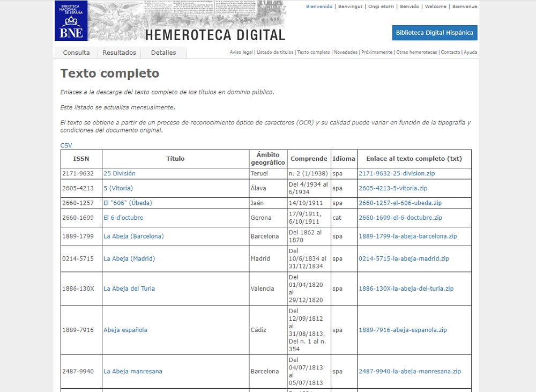Download 0214-5715-la-abeja-madrid.zip
The image size is (536, 392).
(404, 258)
